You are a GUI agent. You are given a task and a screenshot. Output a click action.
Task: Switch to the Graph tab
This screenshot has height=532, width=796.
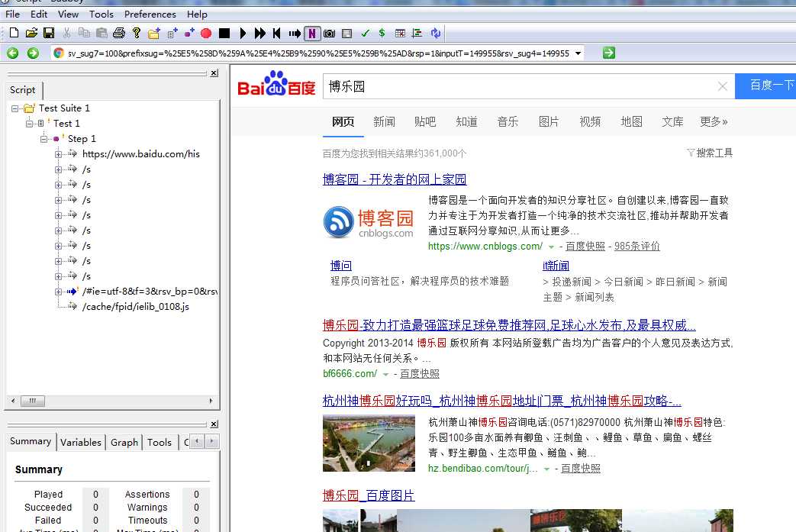pyautogui.click(x=124, y=442)
